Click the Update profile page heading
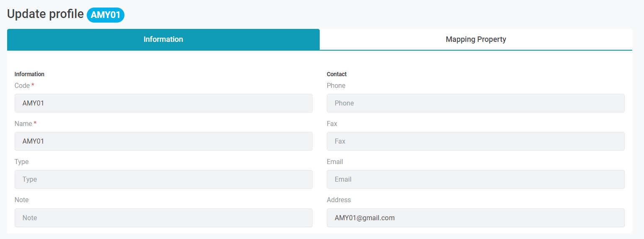Image resolution: width=644 pixels, height=239 pixels. click(45, 14)
